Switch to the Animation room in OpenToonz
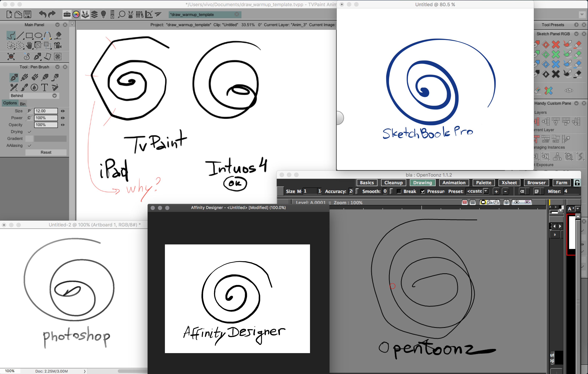Viewport: 588px width, 374px height. click(454, 183)
